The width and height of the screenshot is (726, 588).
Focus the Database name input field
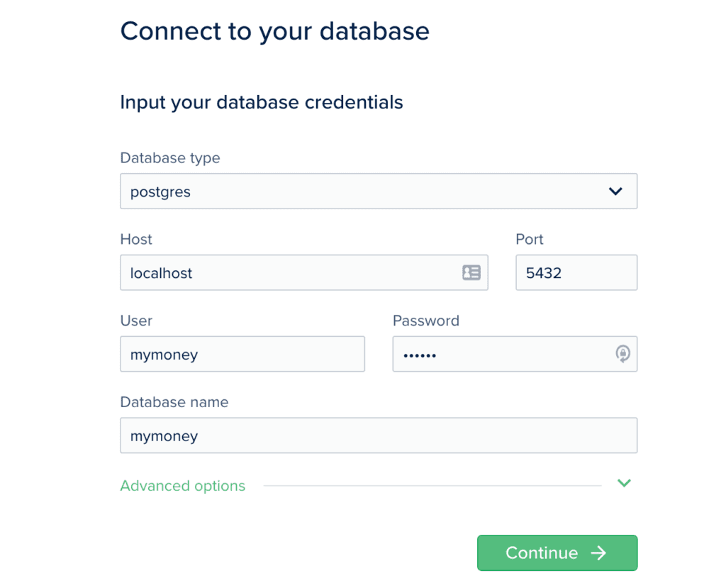point(379,436)
